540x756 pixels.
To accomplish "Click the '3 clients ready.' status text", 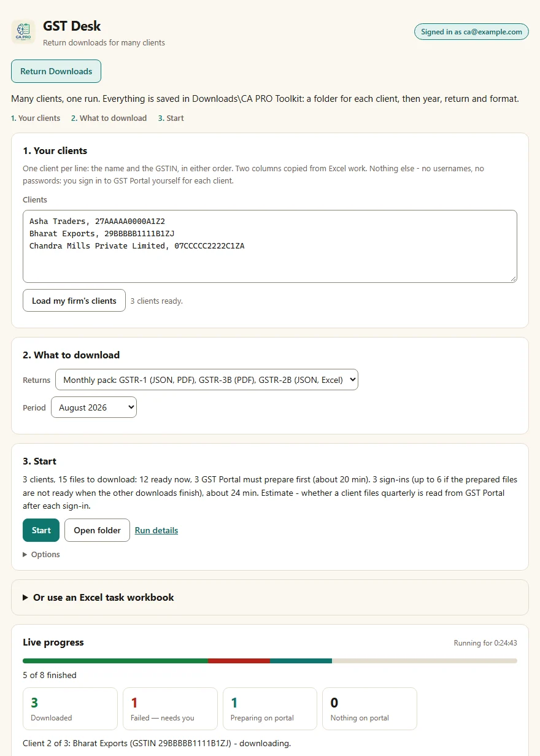I will pos(156,301).
